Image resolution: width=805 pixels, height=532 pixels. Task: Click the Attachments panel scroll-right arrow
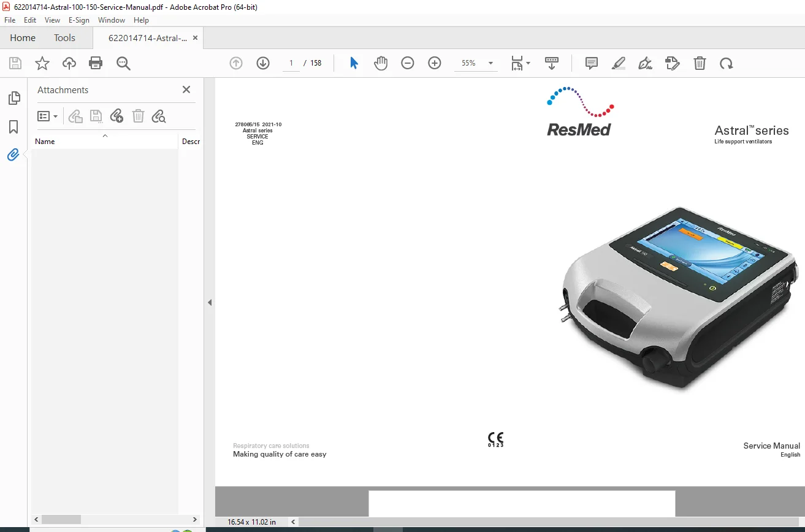(x=195, y=519)
